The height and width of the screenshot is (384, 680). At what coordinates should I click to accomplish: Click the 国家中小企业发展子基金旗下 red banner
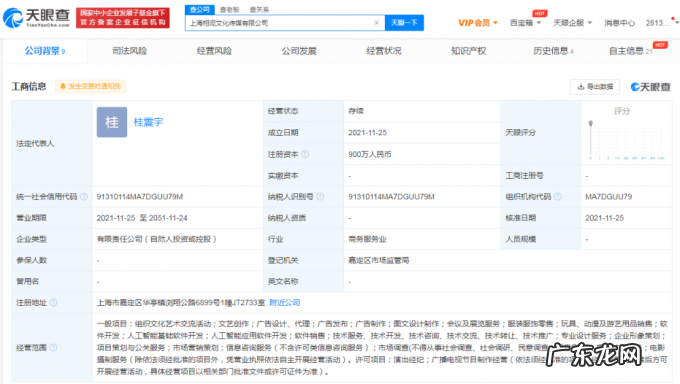123,18
